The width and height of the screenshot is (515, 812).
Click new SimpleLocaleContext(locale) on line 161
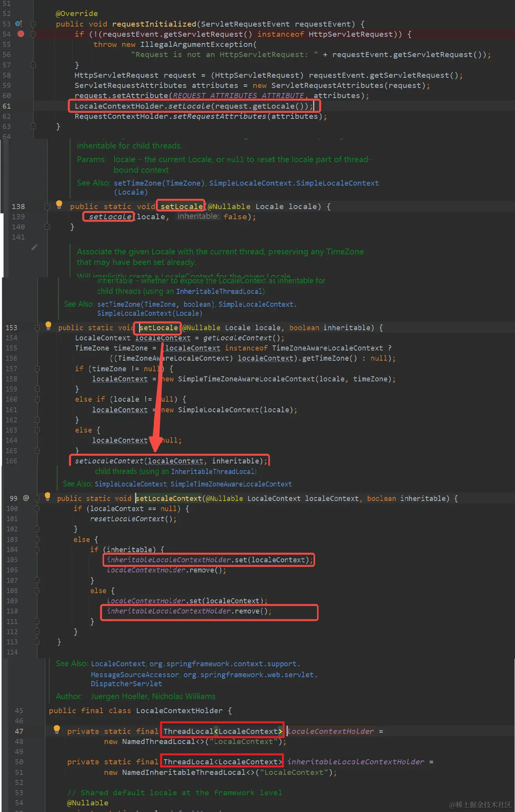[x=229, y=410]
